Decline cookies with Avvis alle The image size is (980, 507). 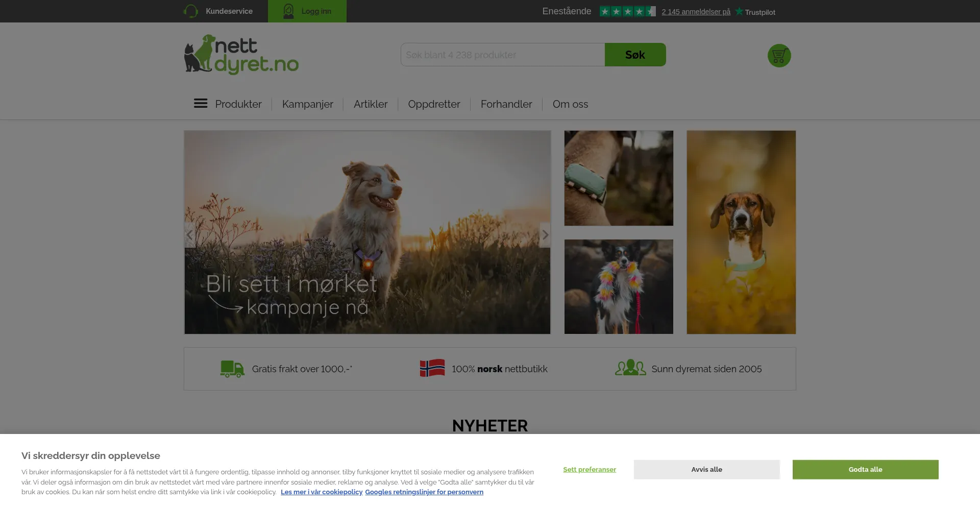706,469
